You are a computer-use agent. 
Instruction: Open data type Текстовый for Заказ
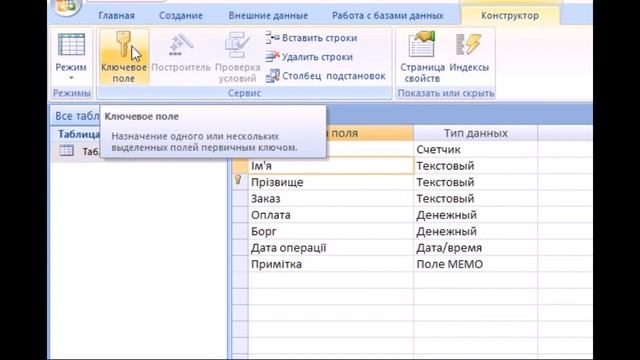pos(476,199)
